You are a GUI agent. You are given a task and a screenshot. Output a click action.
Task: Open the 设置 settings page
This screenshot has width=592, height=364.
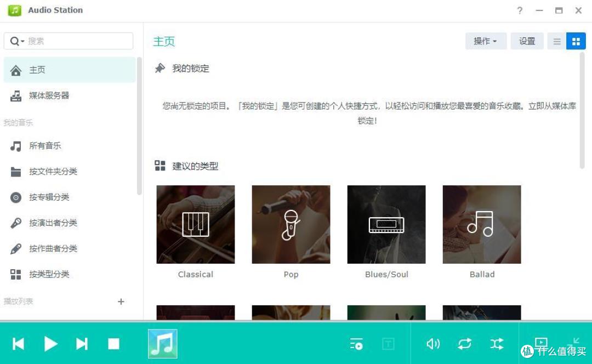(x=527, y=41)
